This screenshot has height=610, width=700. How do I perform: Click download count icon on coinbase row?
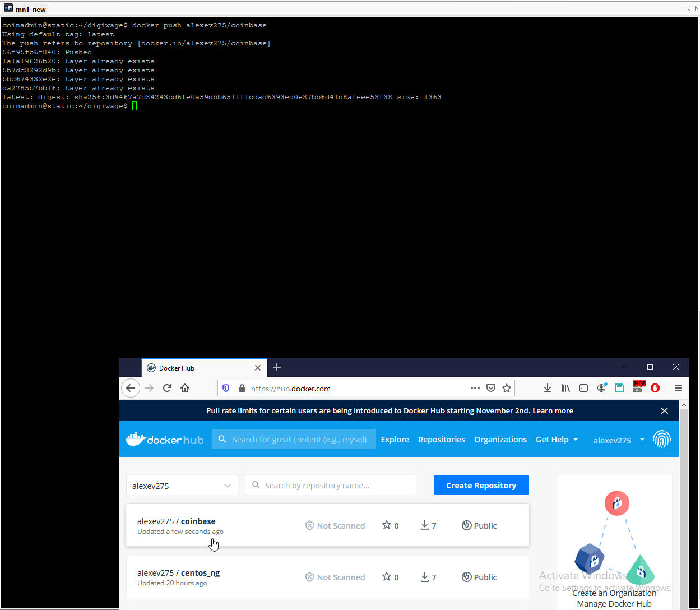point(425,525)
